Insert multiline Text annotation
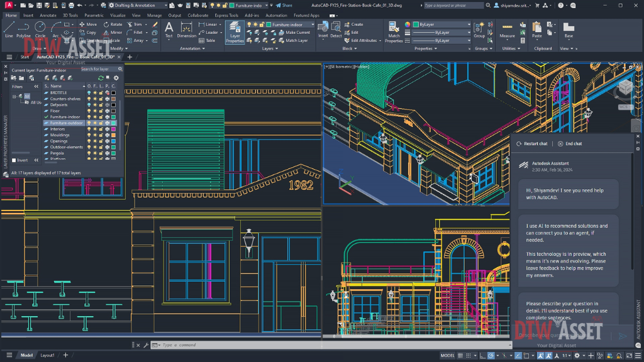The height and width of the screenshot is (362, 644). (x=169, y=30)
